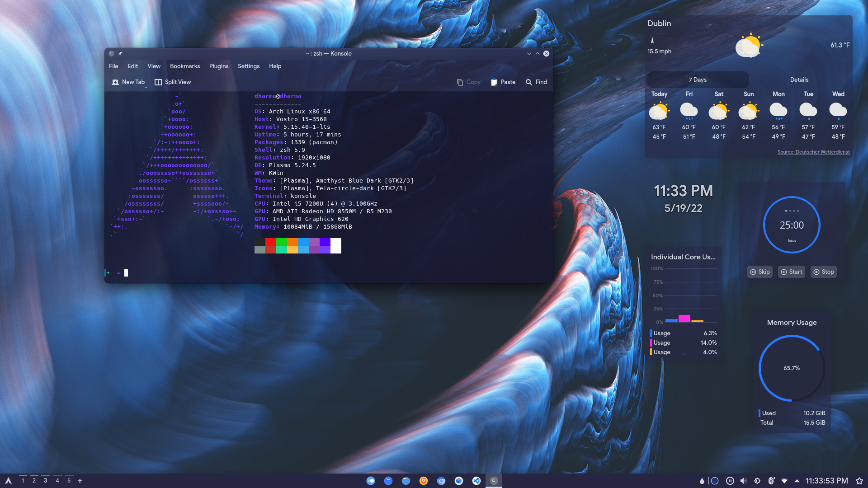Click the Sat forecast weather icon
This screenshot has width=868, height=488.
719,111
